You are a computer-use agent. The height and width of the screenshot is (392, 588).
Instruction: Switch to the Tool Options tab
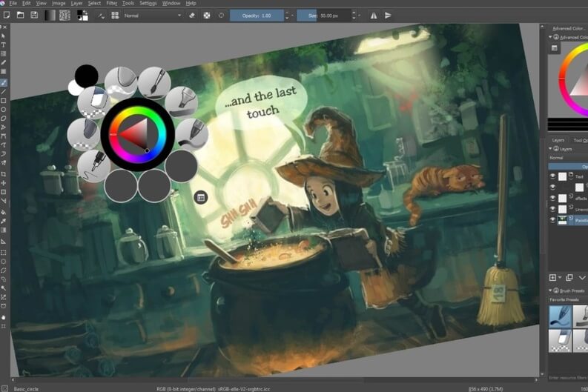coord(580,140)
